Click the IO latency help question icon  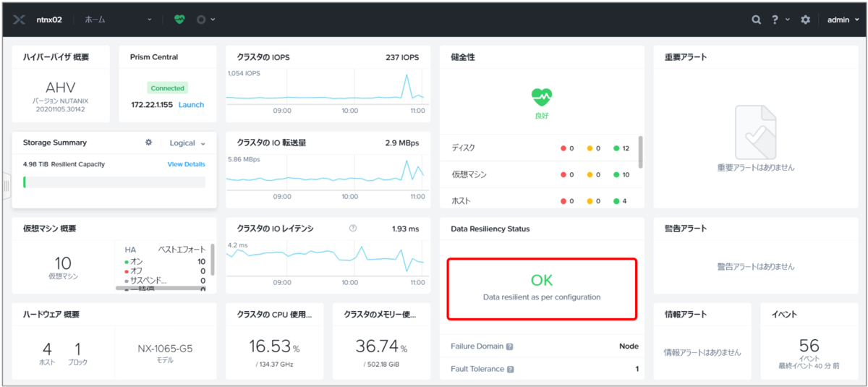click(x=353, y=228)
